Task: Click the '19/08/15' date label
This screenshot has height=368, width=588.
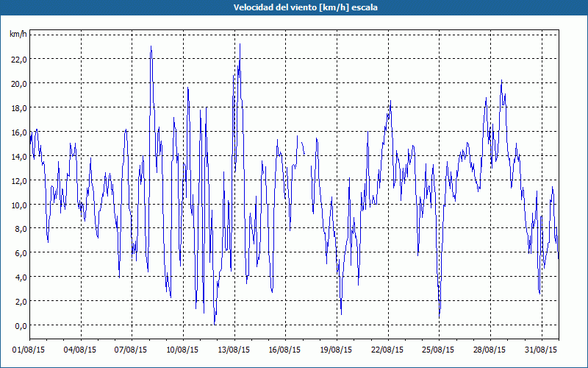Action: (x=336, y=350)
